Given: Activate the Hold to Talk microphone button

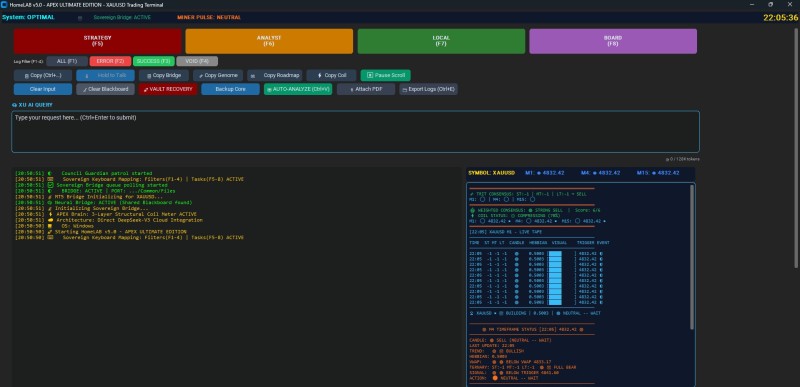Looking at the screenshot, I should 106,75.
